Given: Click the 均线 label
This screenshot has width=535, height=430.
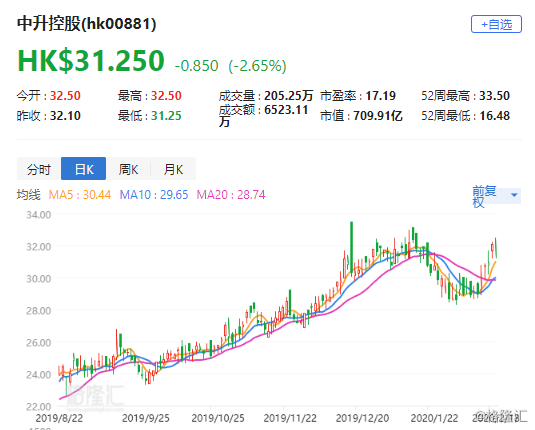Looking at the screenshot, I should tap(29, 195).
